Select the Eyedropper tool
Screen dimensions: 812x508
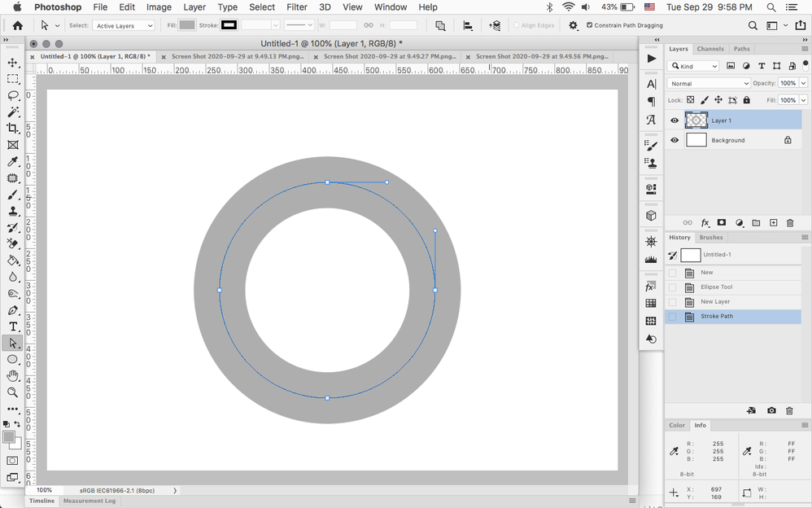pyautogui.click(x=13, y=162)
